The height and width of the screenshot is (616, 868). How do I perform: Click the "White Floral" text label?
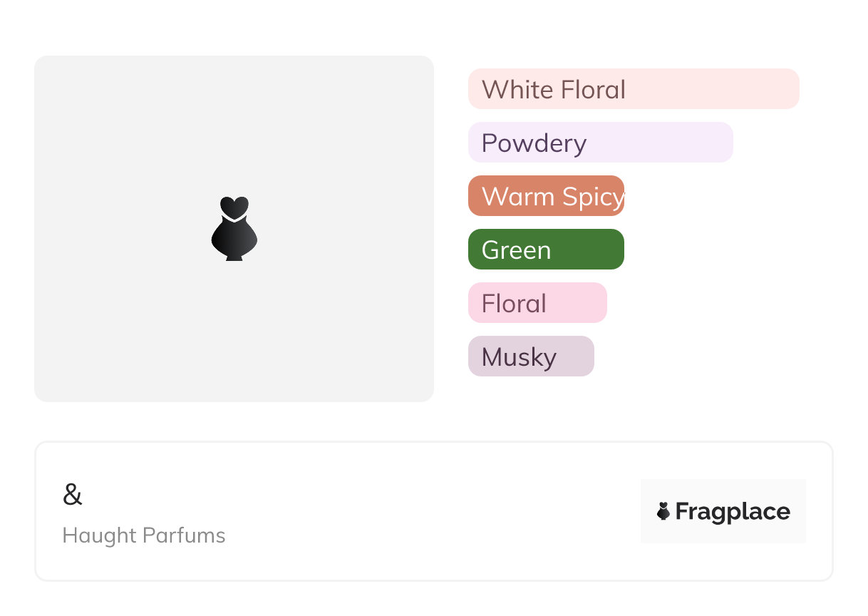pyautogui.click(x=554, y=90)
